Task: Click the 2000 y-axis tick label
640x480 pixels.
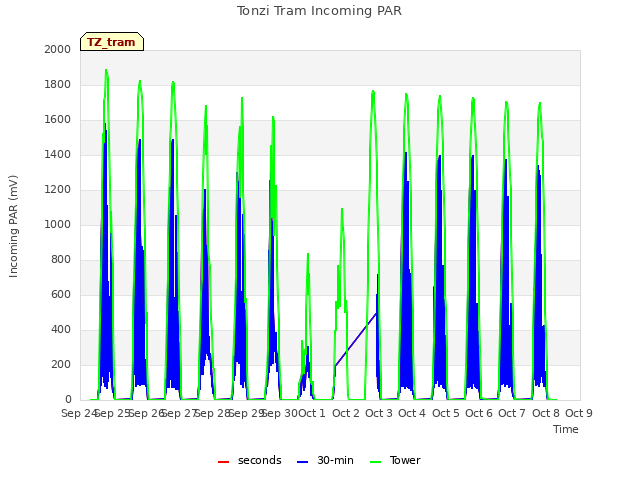Action: coord(58,50)
